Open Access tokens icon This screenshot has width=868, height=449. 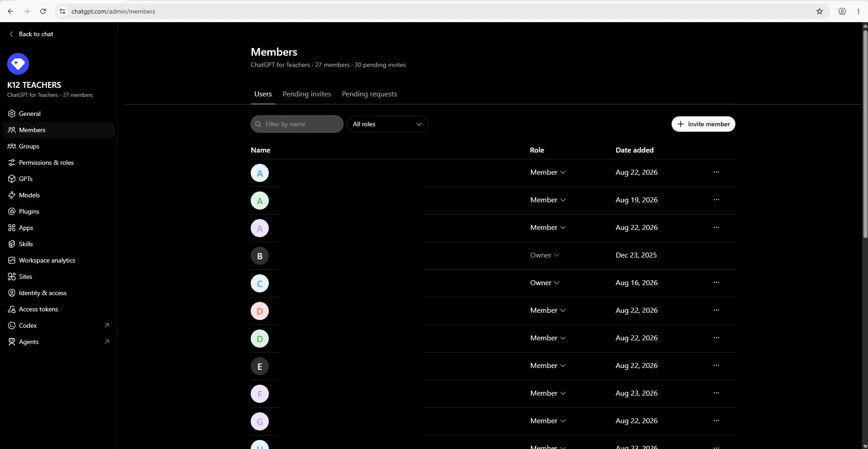point(12,309)
